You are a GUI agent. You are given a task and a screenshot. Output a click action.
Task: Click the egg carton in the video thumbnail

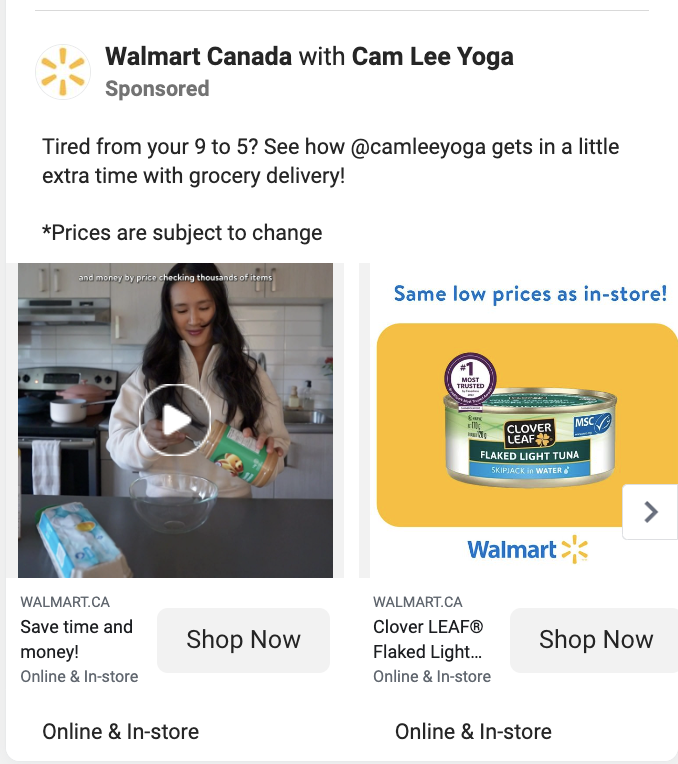80,538
